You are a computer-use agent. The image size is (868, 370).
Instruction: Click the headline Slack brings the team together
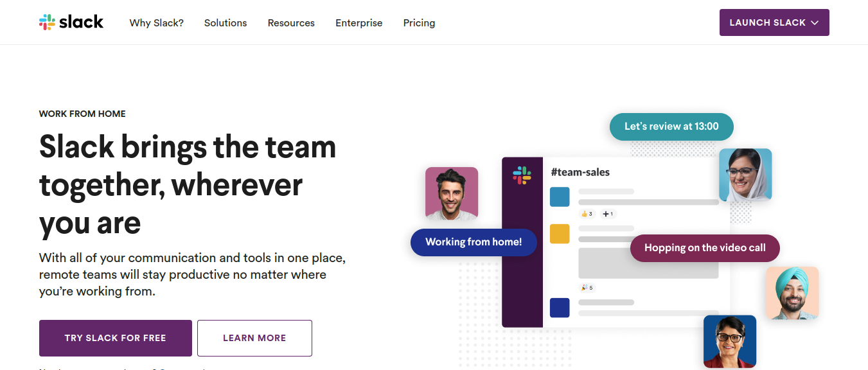tap(188, 185)
